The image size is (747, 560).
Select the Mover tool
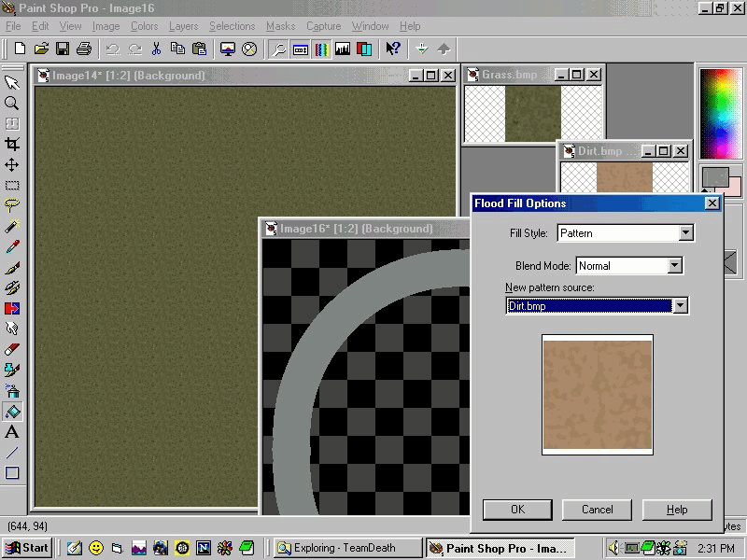click(12, 165)
